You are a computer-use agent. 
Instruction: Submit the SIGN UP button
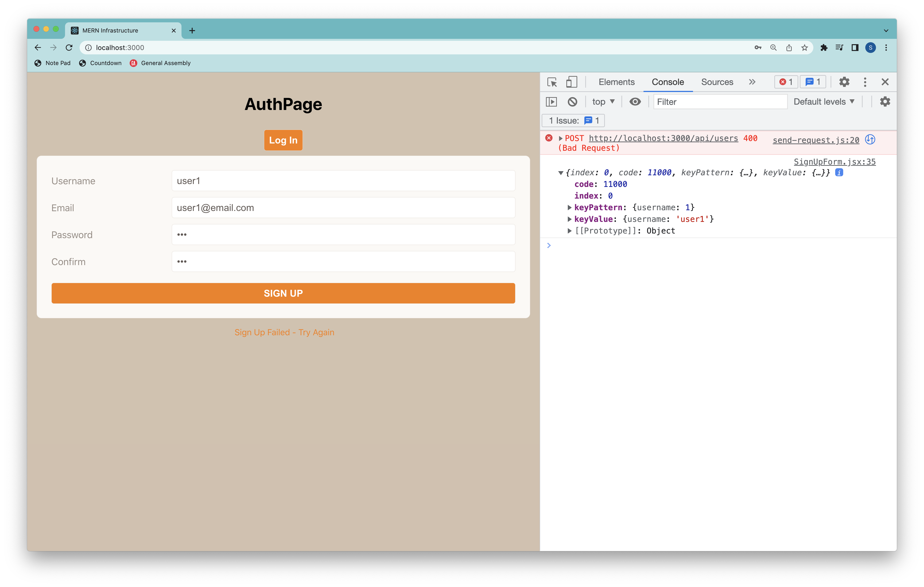[283, 293]
